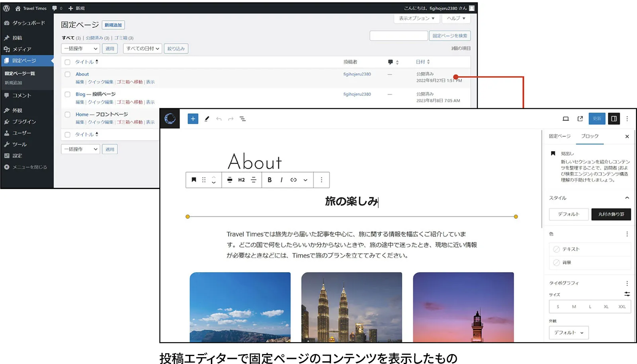Check the checkbox next to the About page
The height and width of the screenshot is (364, 637).
pos(67,74)
